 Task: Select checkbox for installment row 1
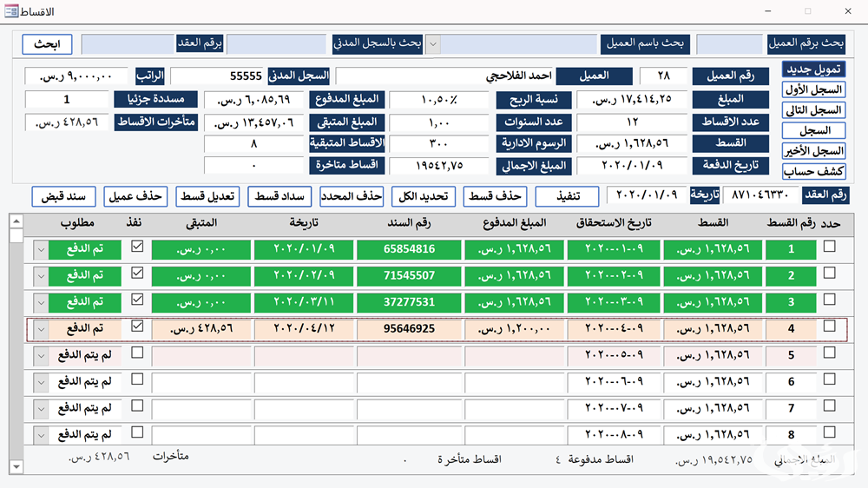(829, 247)
